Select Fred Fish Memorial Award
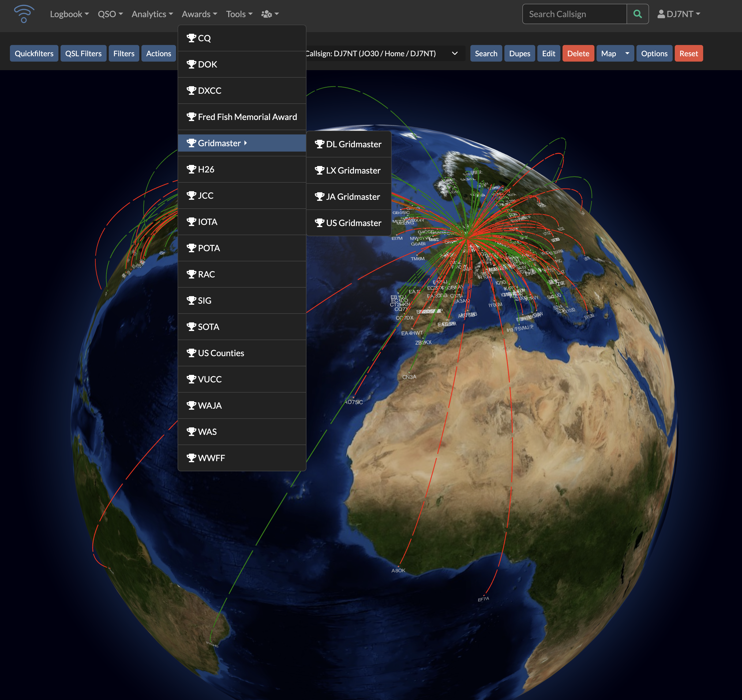Image resolution: width=742 pixels, height=700 pixels. pos(242,117)
